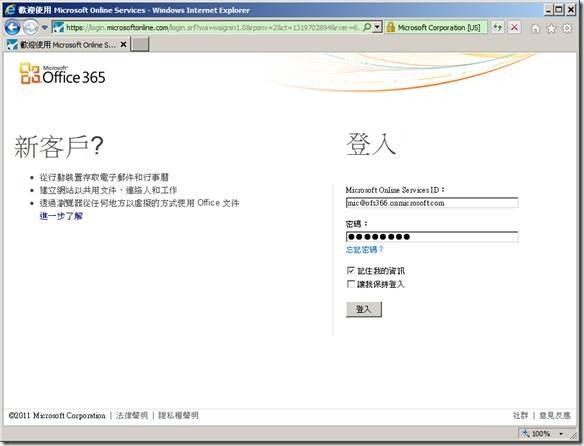Click the Office 365 logo
The height and width of the screenshot is (446, 584).
coord(63,74)
